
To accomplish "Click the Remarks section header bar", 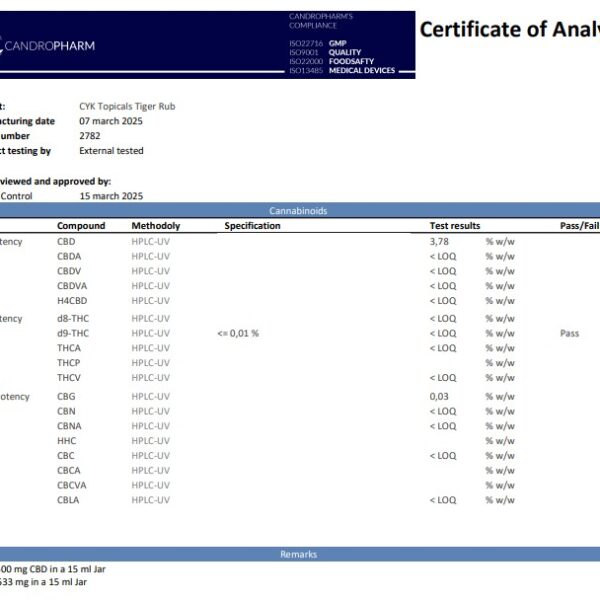I will (x=300, y=554).
